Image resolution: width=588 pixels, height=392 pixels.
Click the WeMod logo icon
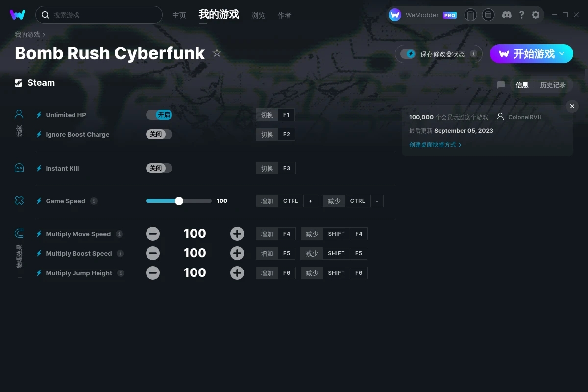click(x=18, y=15)
